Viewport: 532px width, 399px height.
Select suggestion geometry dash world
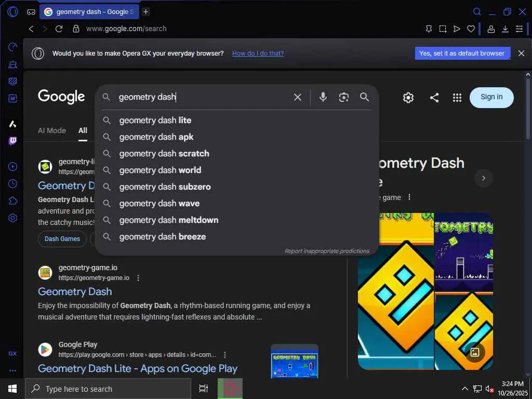point(237,170)
